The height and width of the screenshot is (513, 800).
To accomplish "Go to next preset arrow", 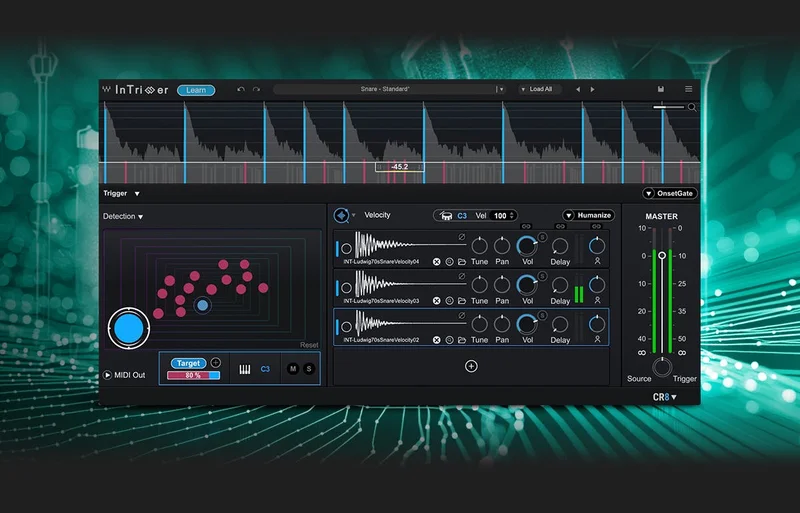I will (592, 89).
